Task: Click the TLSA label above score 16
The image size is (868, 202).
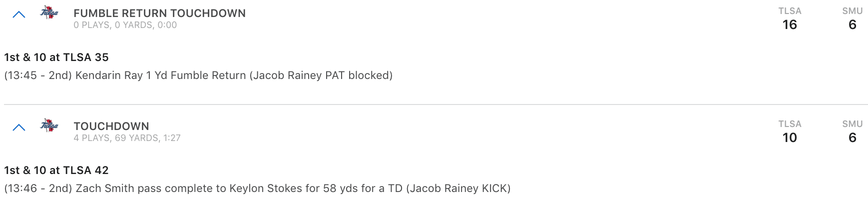Action: click(790, 11)
